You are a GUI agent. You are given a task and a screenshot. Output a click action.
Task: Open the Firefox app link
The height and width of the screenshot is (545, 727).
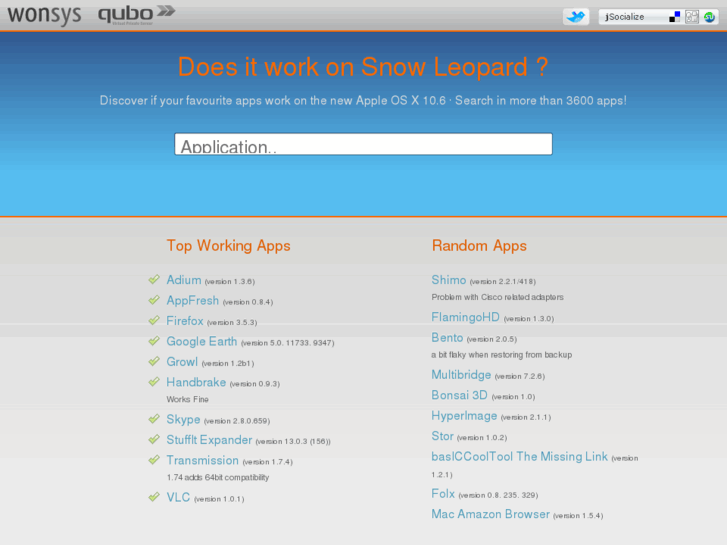tap(185, 321)
